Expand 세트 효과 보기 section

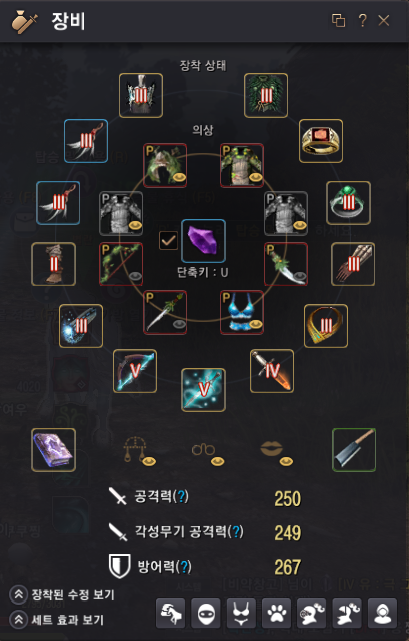point(57,620)
